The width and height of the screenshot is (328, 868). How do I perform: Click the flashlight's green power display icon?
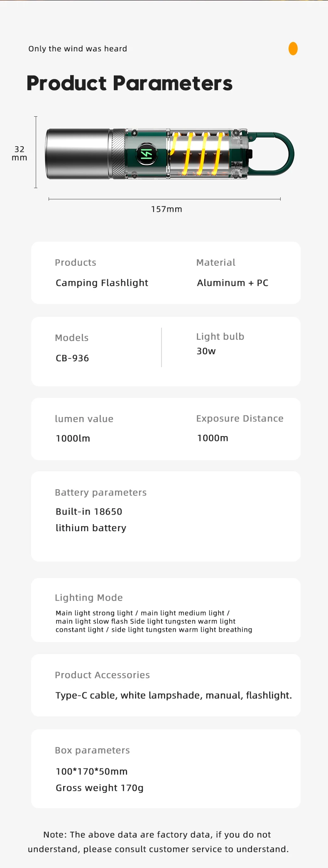pos(147,154)
